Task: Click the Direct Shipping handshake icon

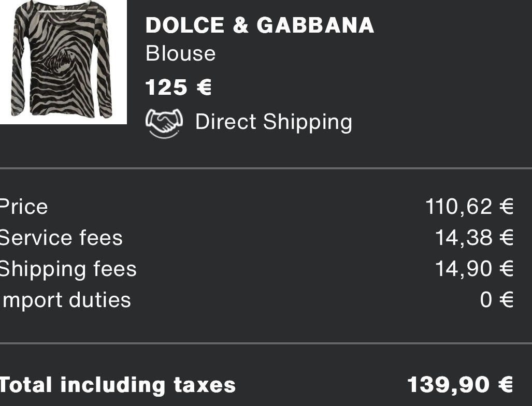Action: click(164, 123)
